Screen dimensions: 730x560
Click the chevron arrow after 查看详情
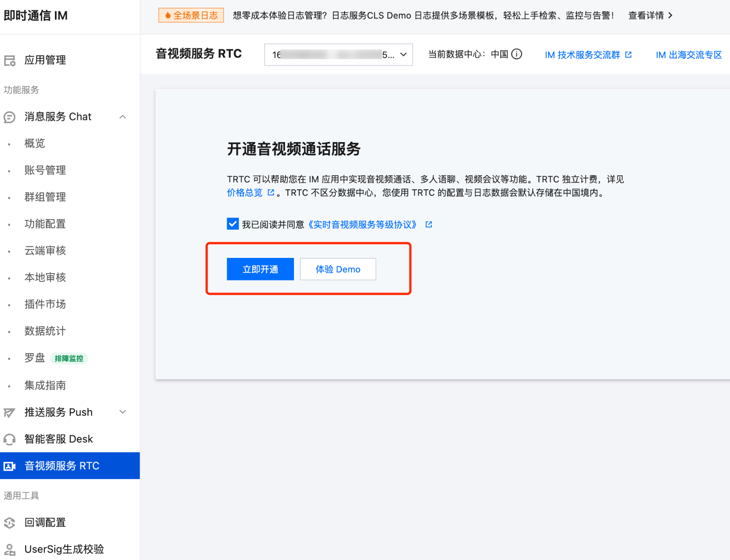pyautogui.click(x=670, y=15)
